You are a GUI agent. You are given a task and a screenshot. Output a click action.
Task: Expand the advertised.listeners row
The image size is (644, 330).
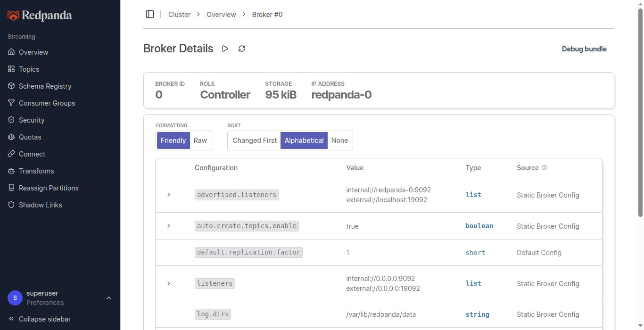coord(169,195)
